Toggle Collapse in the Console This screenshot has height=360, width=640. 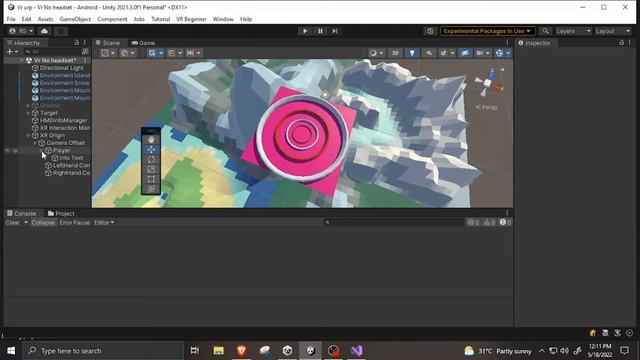(x=43, y=222)
